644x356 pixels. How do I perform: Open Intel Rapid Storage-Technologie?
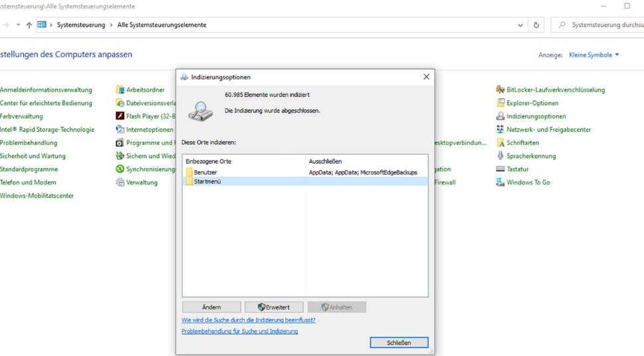tap(47, 129)
